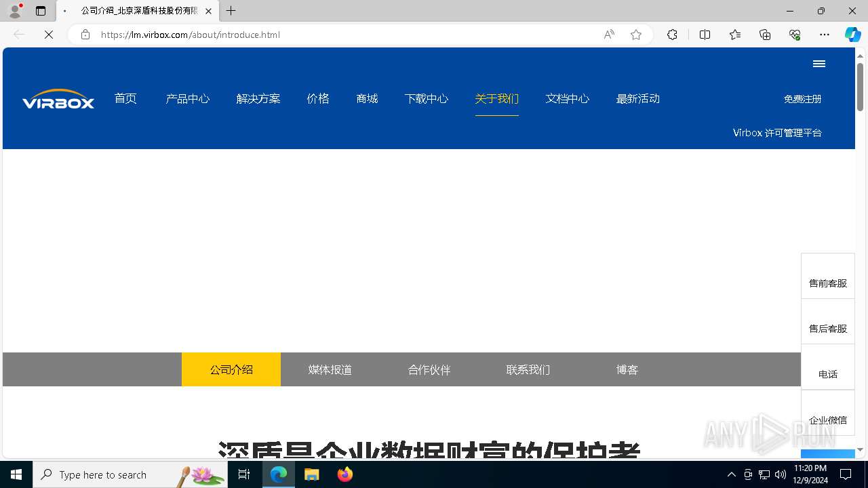Click 售后客服 side widget
This screenshot has width=868, height=488.
[828, 322]
